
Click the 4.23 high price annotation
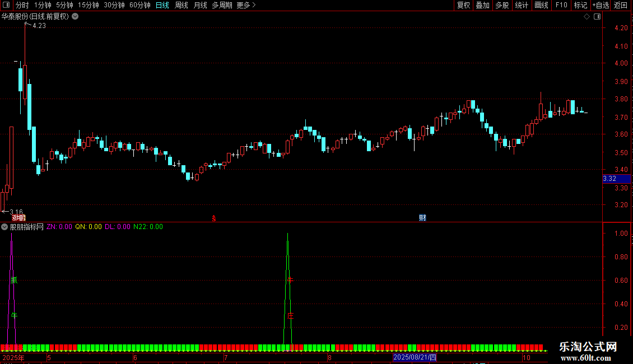pos(39,26)
